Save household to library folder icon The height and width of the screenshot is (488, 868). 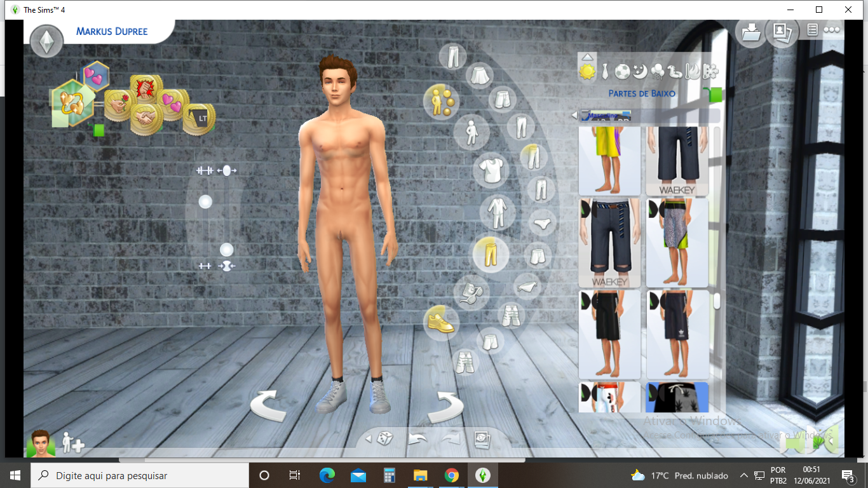point(750,32)
